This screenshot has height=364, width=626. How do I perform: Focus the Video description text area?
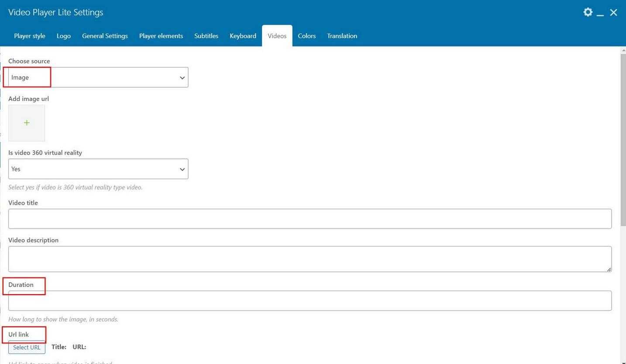(310, 259)
